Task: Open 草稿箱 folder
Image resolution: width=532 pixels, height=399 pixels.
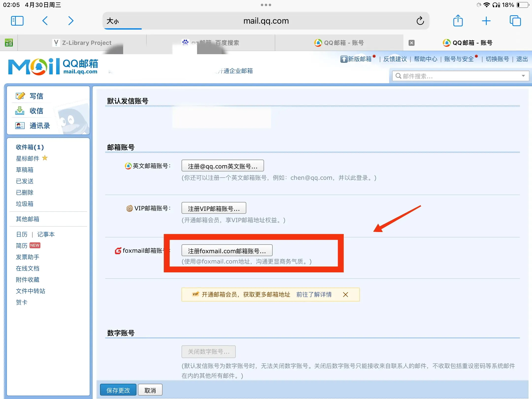Action: coord(25,170)
